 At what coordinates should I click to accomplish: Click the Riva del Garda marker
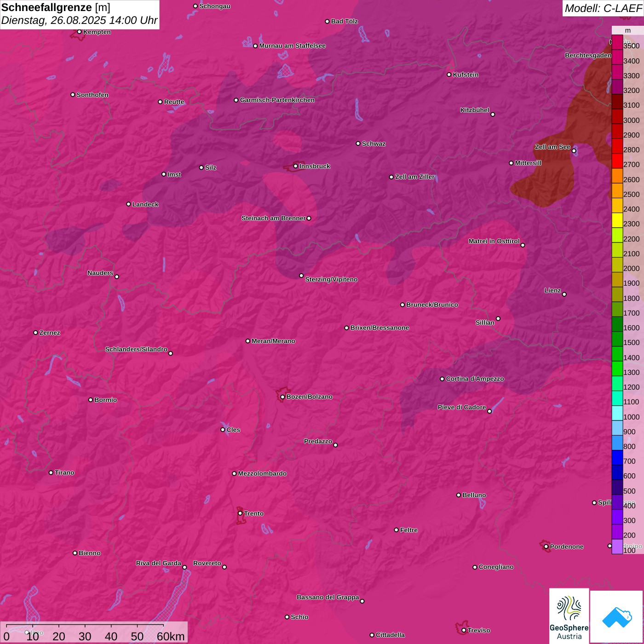tap(185, 567)
